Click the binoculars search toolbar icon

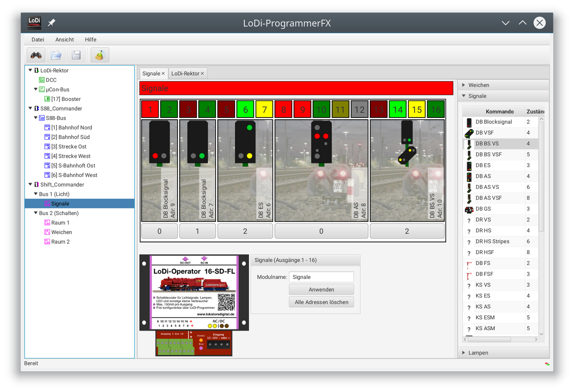(x=36, y=55)
